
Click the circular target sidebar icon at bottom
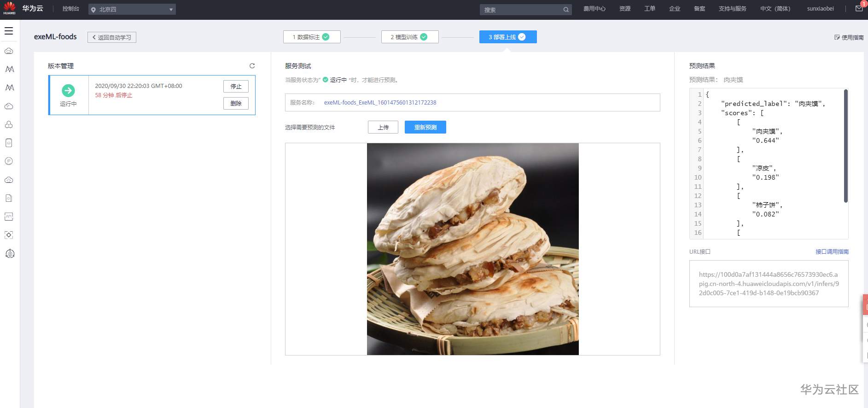point(10,254)
